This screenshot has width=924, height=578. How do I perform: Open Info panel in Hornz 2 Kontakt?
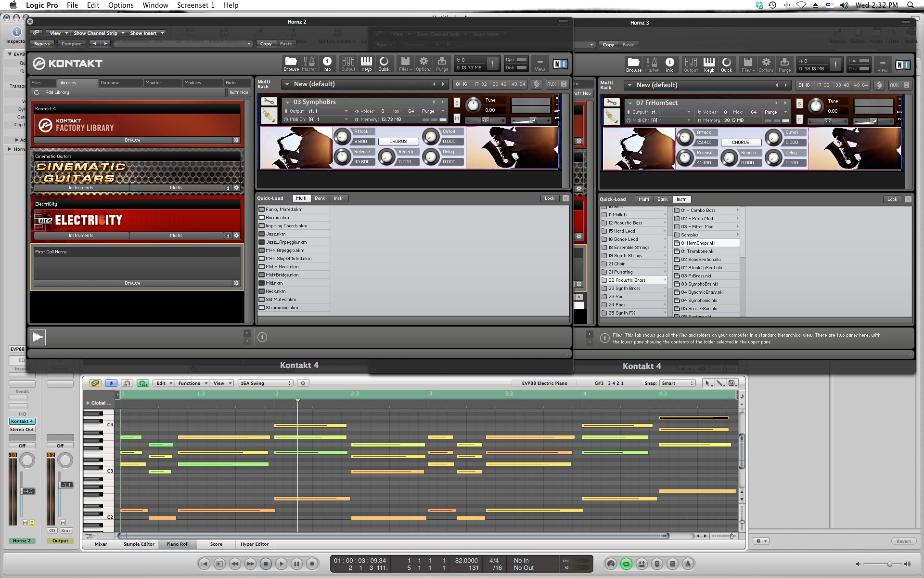(x=327, y=63)
